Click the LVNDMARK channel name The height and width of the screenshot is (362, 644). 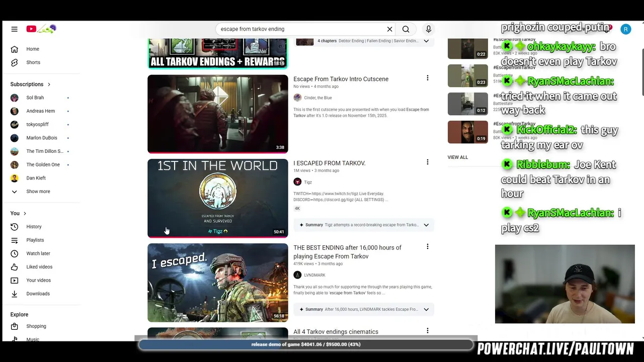(314, 275)
